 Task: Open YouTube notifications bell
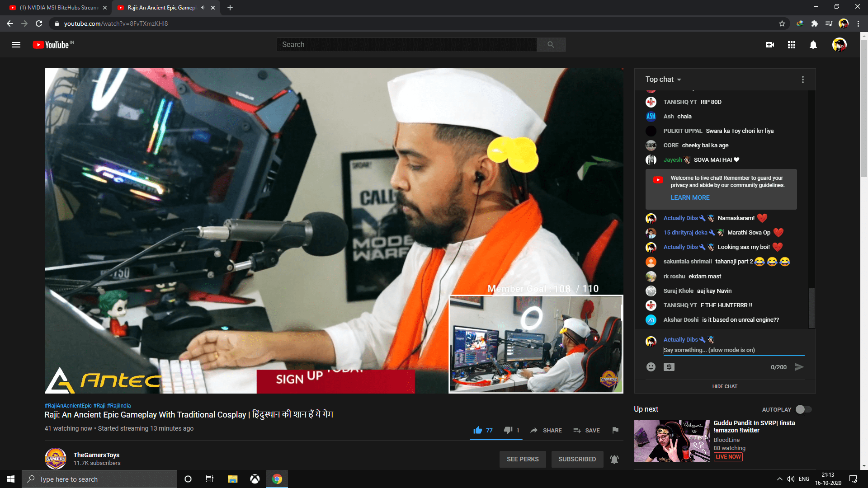[x=813, y=45]
